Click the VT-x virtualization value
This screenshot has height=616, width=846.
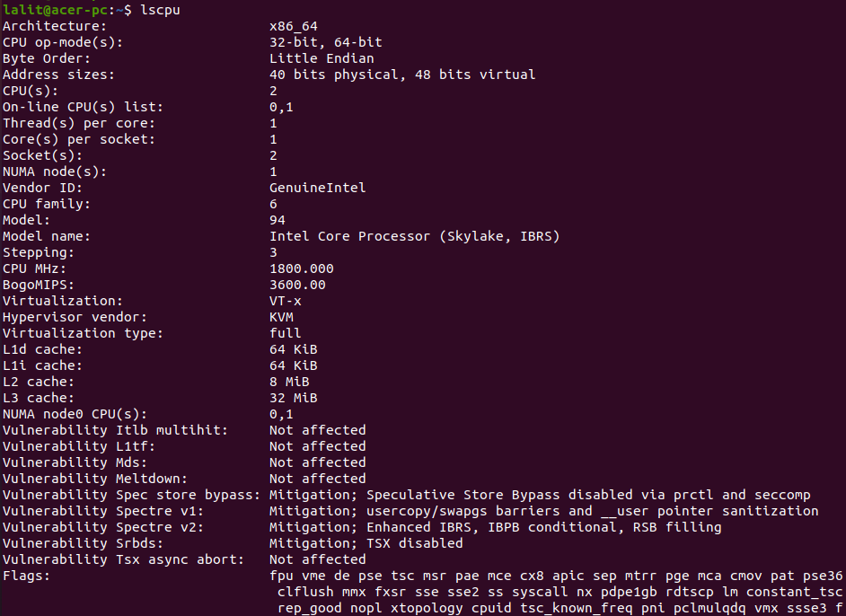coord(285,301)
